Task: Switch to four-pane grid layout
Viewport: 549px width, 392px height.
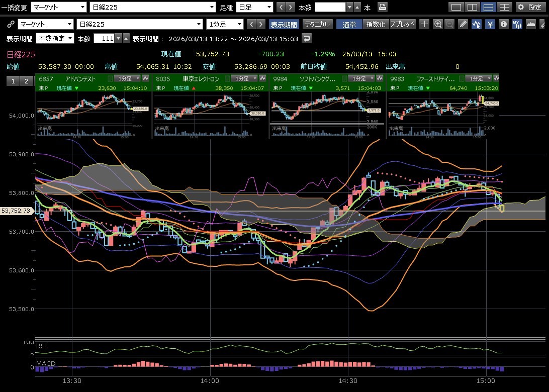Action: [505, 7]
